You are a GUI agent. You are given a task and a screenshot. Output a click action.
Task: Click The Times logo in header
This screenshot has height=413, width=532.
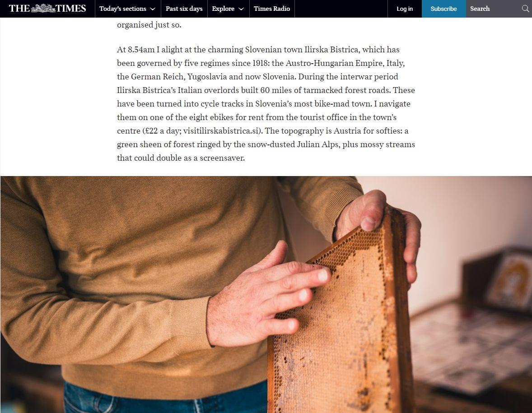tap(47, 9)
